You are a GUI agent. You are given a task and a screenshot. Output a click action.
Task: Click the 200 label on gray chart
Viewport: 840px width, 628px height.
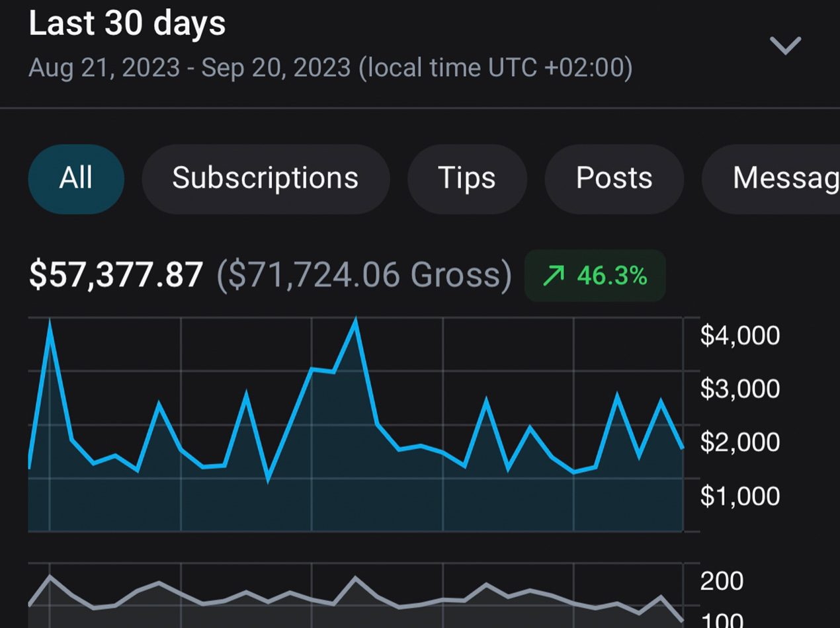click(x=722, y=581)
